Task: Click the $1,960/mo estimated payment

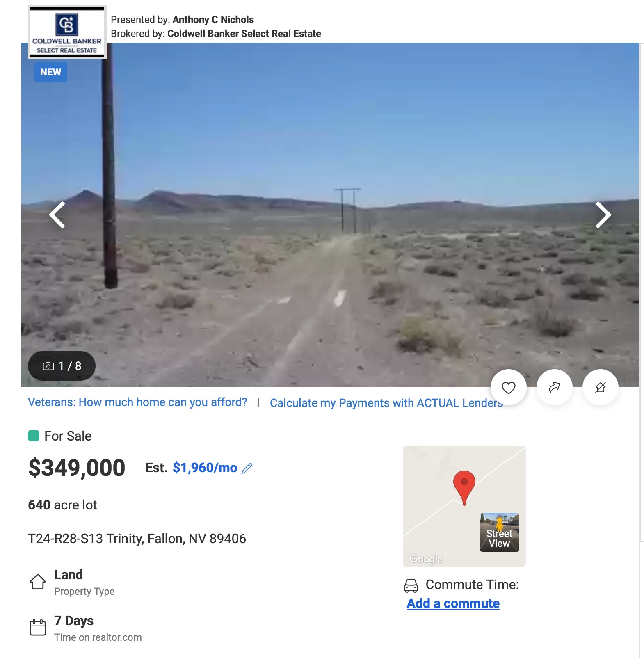Action: [x=205, y=468]
